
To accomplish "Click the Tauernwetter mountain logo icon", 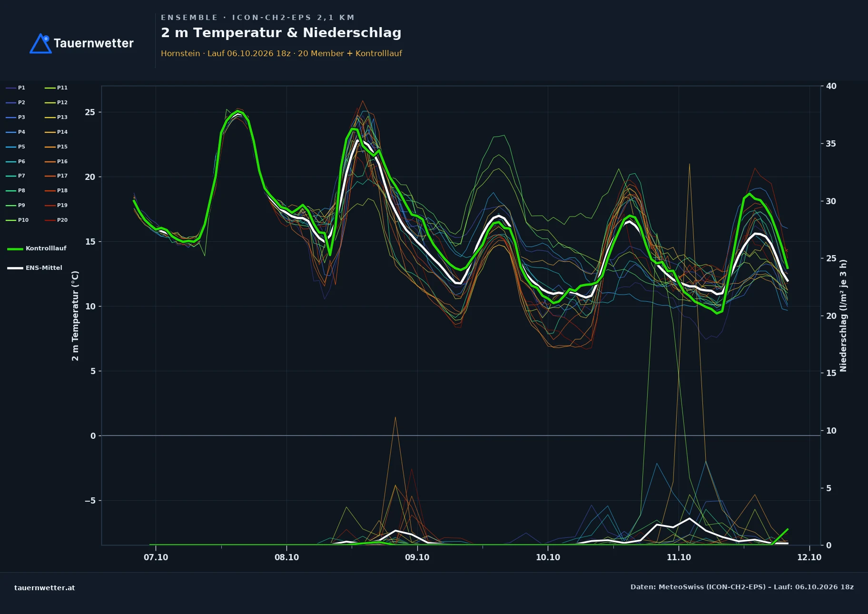I will click(40, 43).
